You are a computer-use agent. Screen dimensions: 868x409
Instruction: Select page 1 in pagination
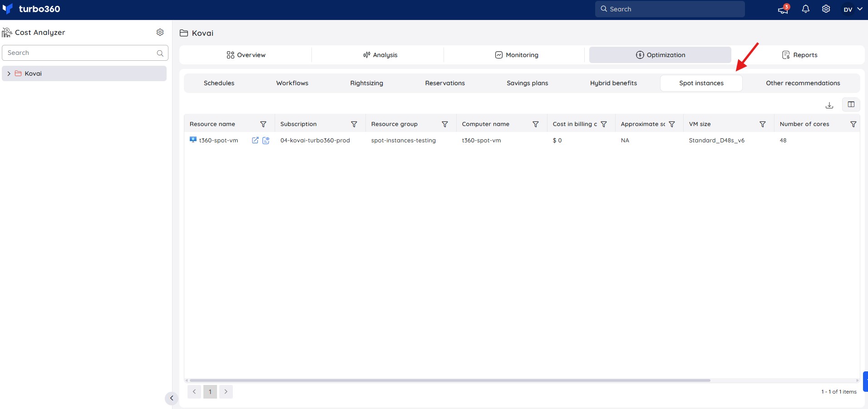coord(210,392)
